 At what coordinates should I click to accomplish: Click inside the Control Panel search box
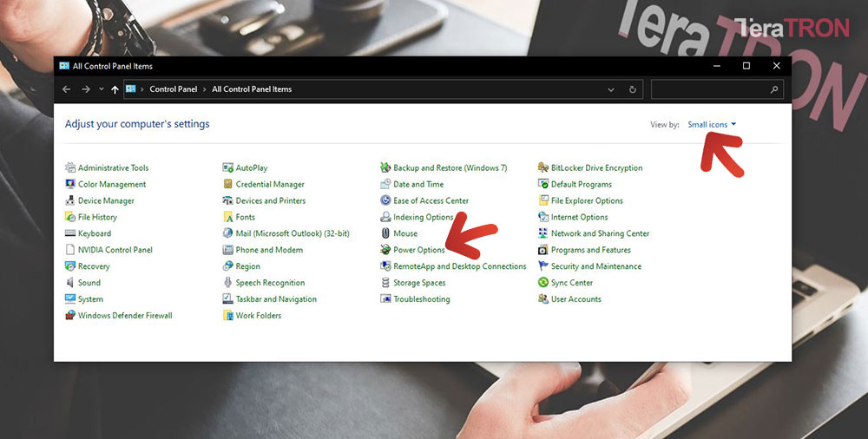[x=718, y=89]
